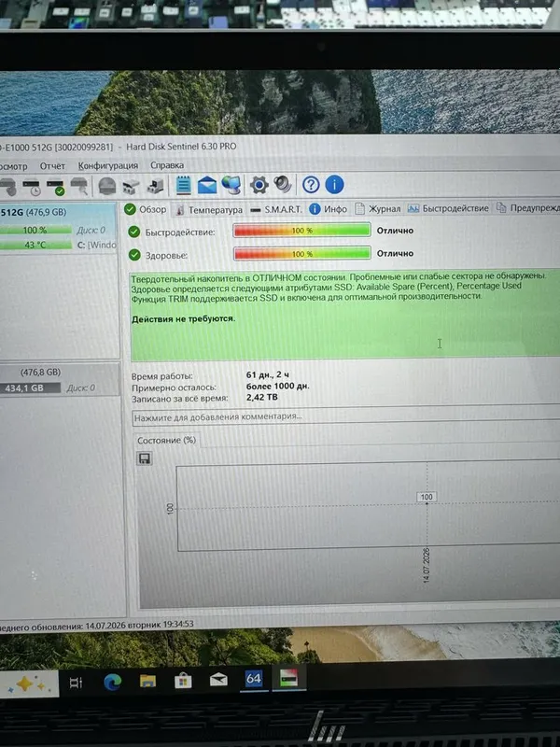
Task: Select the C: [Windo partition label
Action: (97, 245)
